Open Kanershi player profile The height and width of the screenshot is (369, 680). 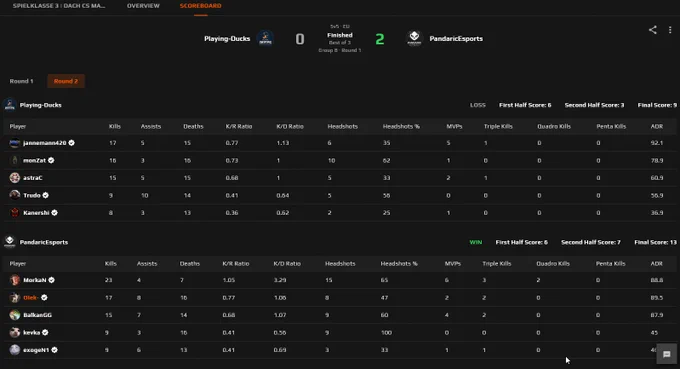36,212
